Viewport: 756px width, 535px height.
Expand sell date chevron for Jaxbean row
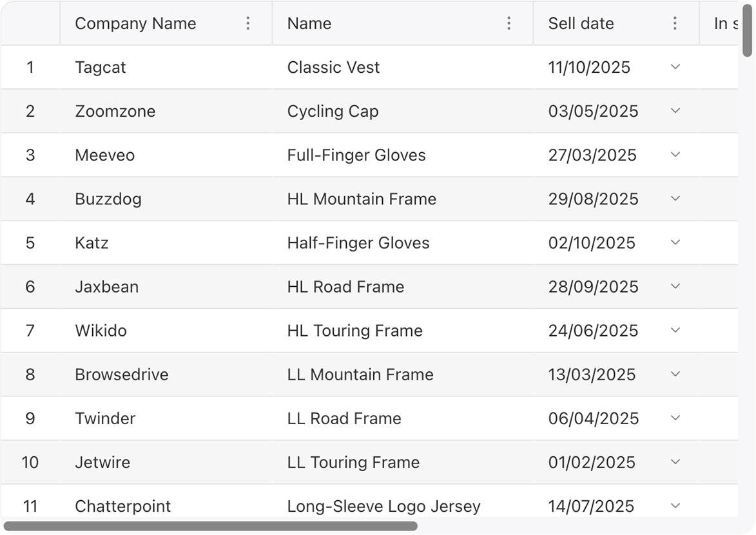pyautogui.click(x=675, y=286)
